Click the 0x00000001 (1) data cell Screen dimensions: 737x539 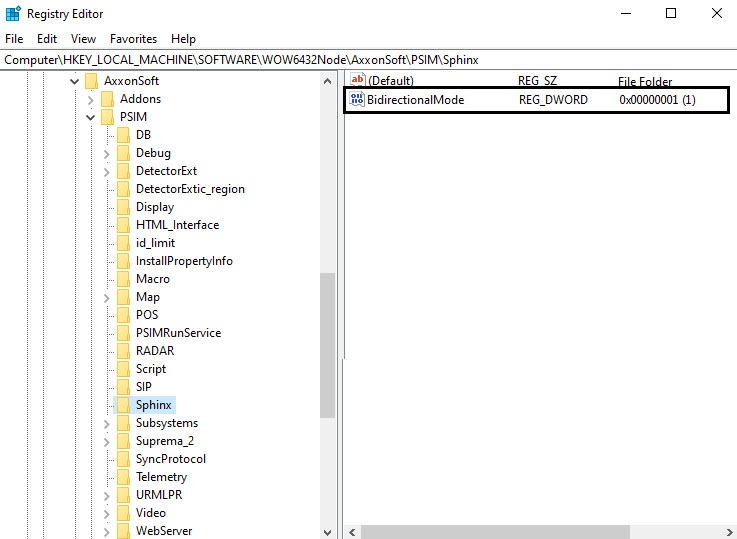[657, 100]
